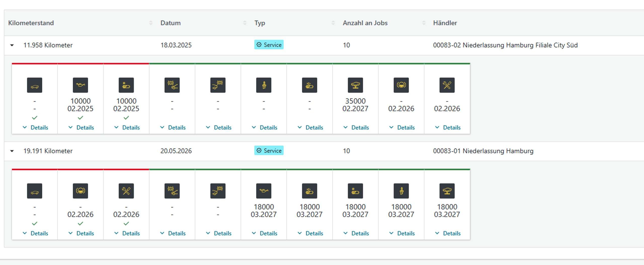644x265 pixels.
Task: Expand Details under rear brake, 11.958 Kilometer row
Action: click(219, 128)
